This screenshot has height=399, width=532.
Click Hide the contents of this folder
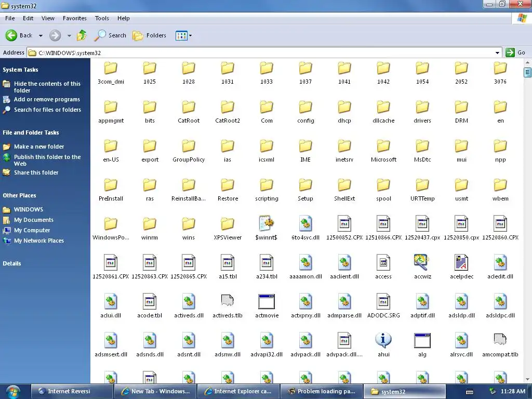(x=47, y=87)
